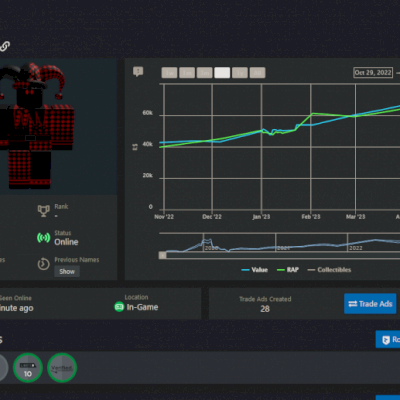Click the 20k y-axis label
The height and width of the screenshot is (400, 400).
tap(148, 175)
